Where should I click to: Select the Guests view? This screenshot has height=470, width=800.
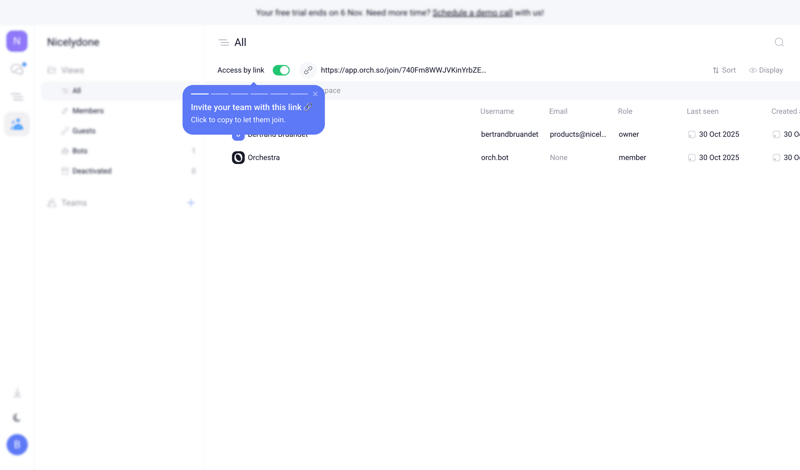pos(84,131)
